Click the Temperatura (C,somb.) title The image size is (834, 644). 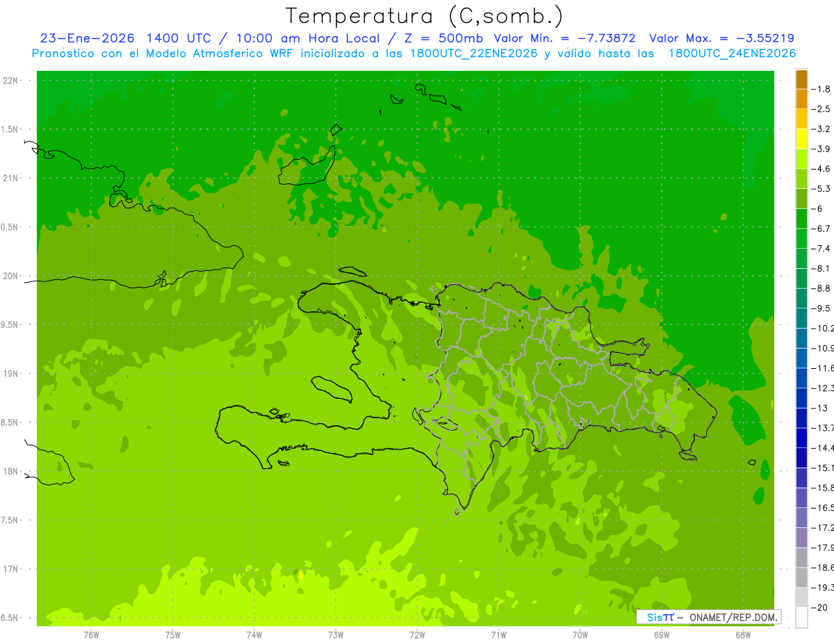[x=425, y=16]
